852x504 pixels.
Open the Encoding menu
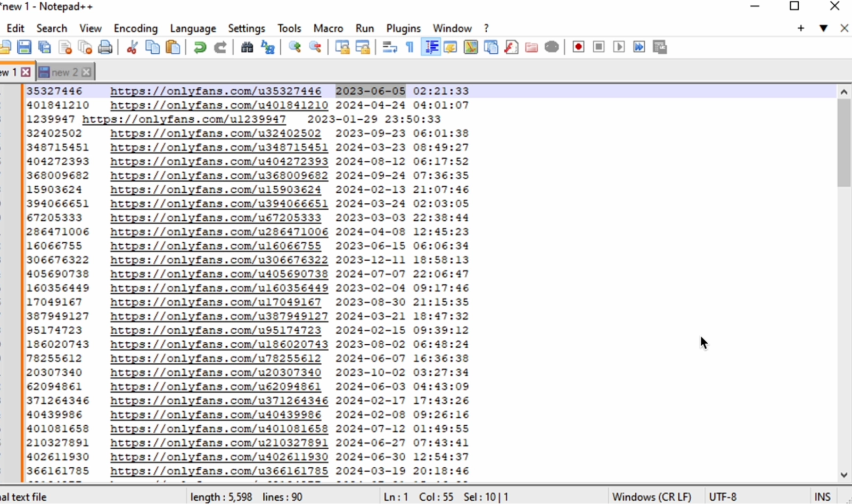136,28
